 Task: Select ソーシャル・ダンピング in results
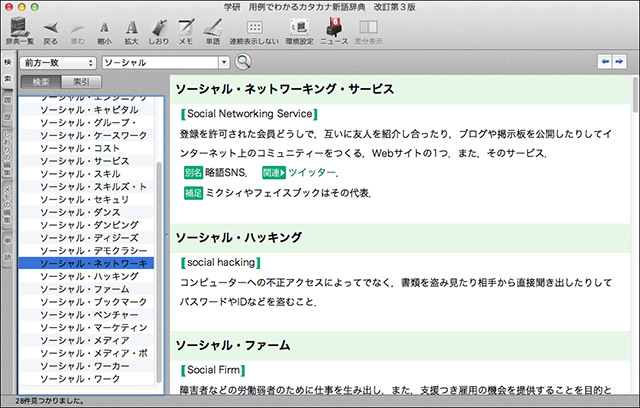[x=86, y=225]
